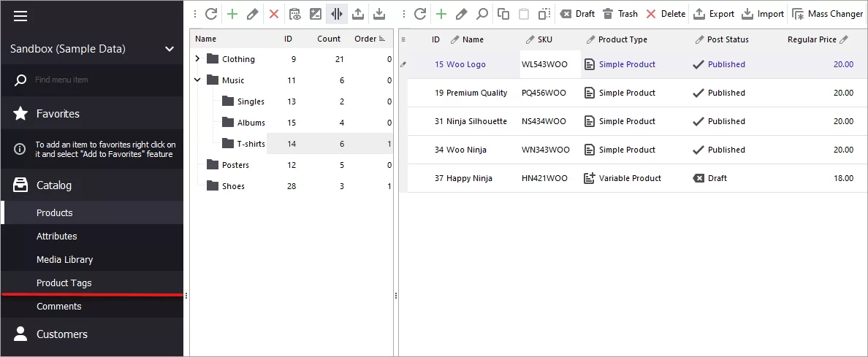Screen dimensions: 868x357
Task: Click the export categories upload icon
Action: coord(358,14)
